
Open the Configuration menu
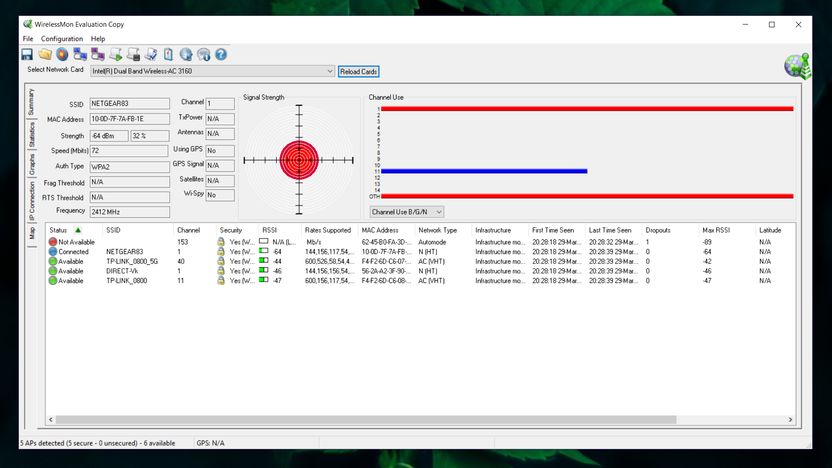(62, 39)
